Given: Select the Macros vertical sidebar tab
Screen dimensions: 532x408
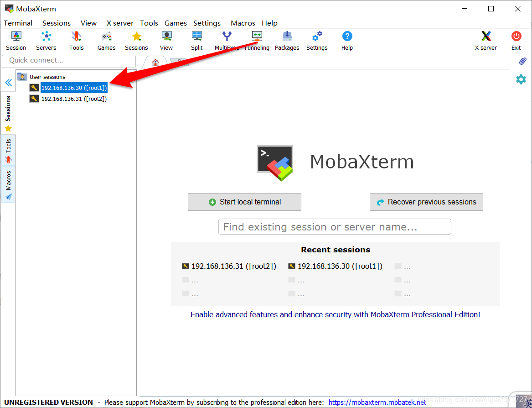Looking at the screenshot, I should coord(8,184).
